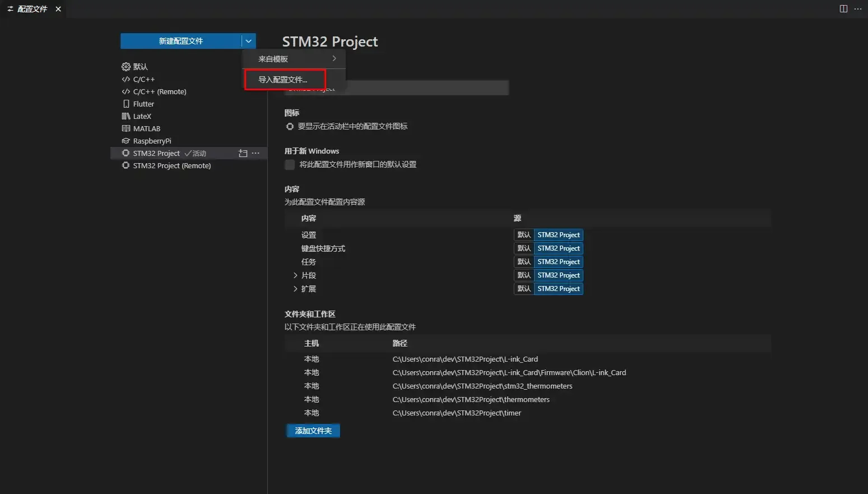Open the more actions menu for STM32 Project
The width and height of the screenshot is (868, 494).
click(x=256, y=153)
